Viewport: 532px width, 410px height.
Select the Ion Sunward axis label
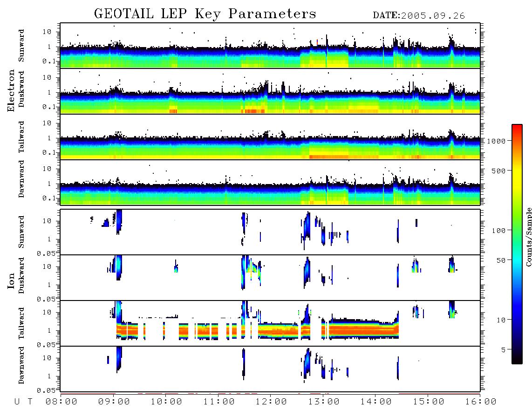(x=22, y=232)
